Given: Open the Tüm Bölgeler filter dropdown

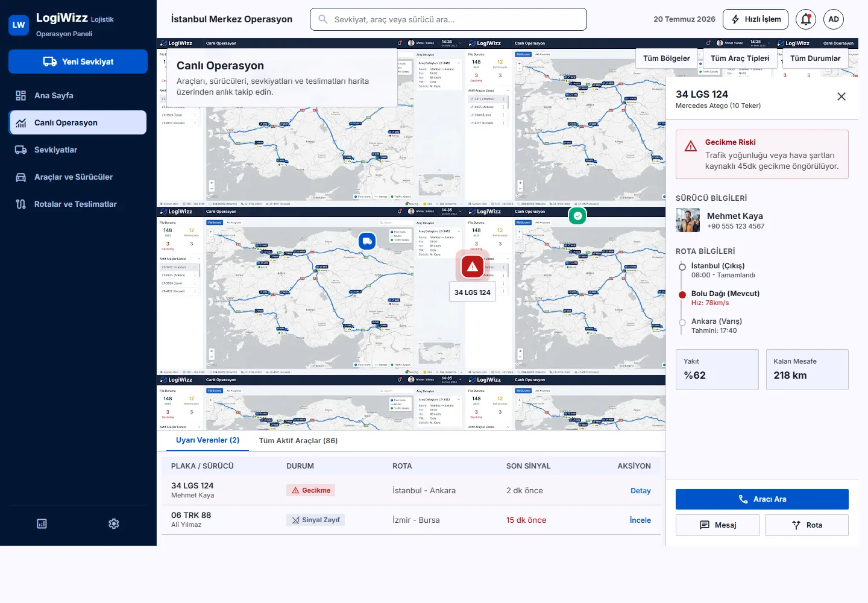Looking at the screenshot, I should (667, 58).
